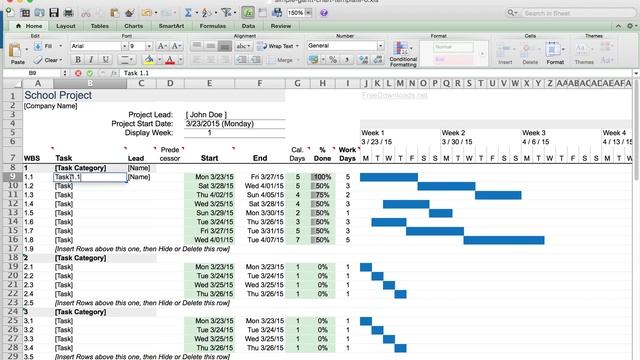Switch to the Tables tab
The image size is (640, 360).
[x=100, y=26]
